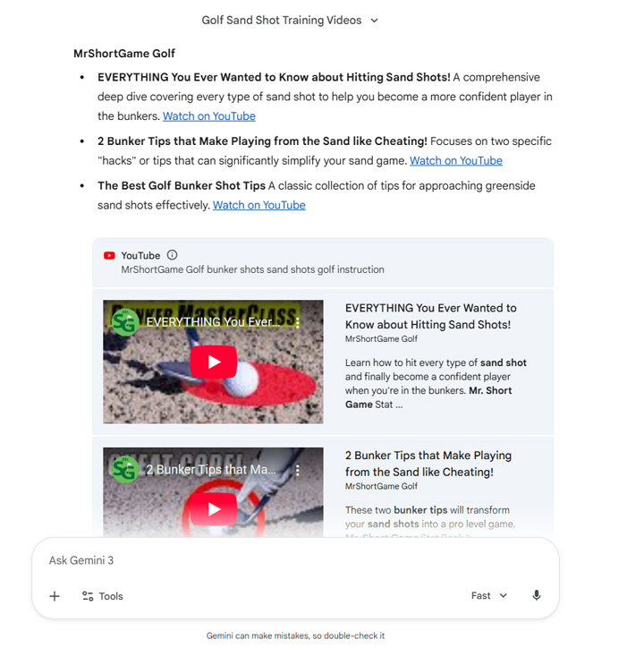Click SG channel avatar on first video
Image resolution: width=644 pixels, height=648 pixels.
pyautogui.click(x=124, y=323)
